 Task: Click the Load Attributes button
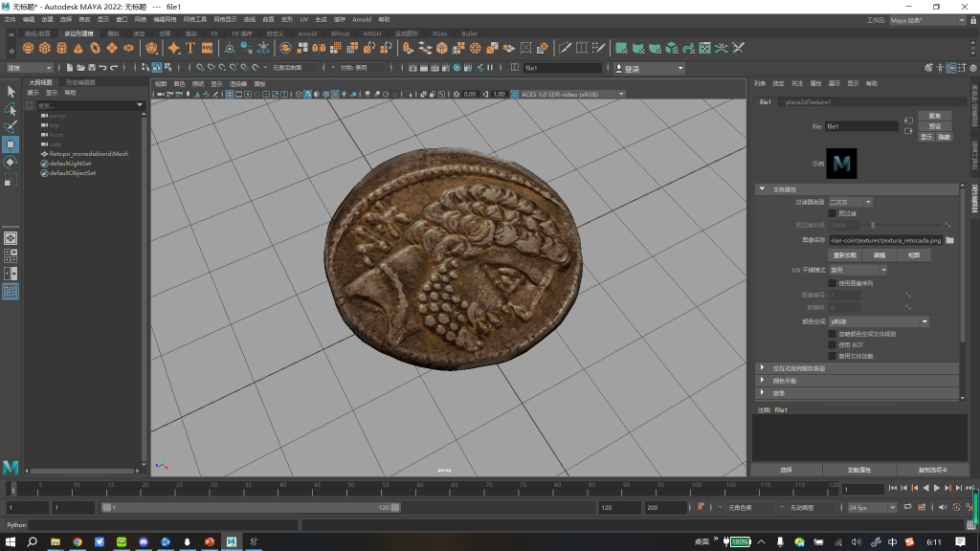[x=859, y=470]
